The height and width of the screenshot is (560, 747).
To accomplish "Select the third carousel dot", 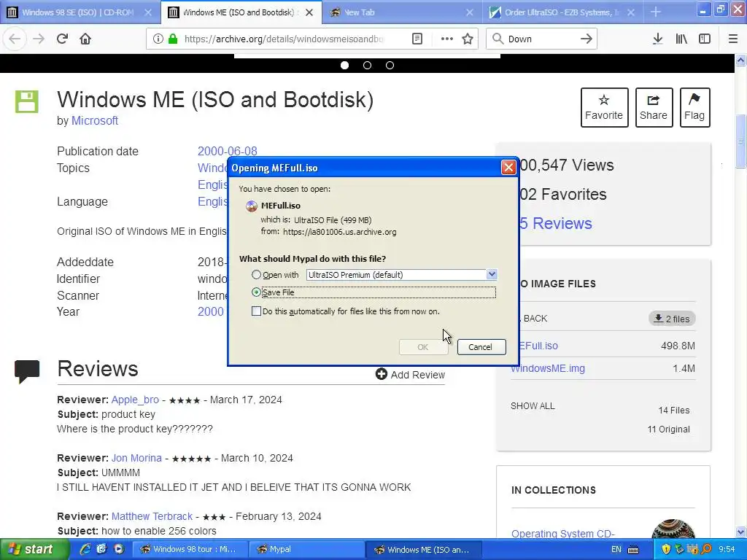I will click(x=390, y=65).
